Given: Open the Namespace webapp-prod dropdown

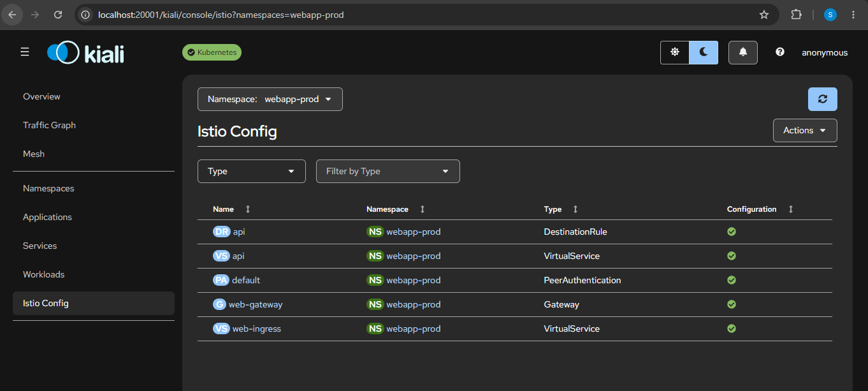Looking at the screenshot, I should [270, 99].
